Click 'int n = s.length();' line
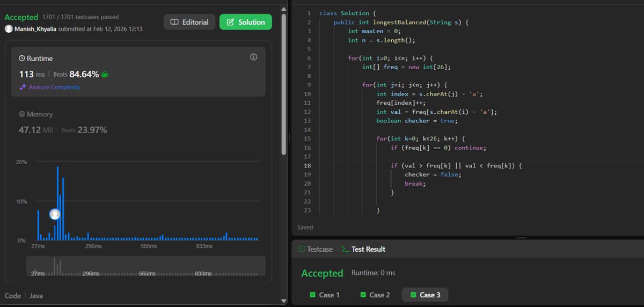The width and height of the screenshot is (644, 307). (381, 40)
